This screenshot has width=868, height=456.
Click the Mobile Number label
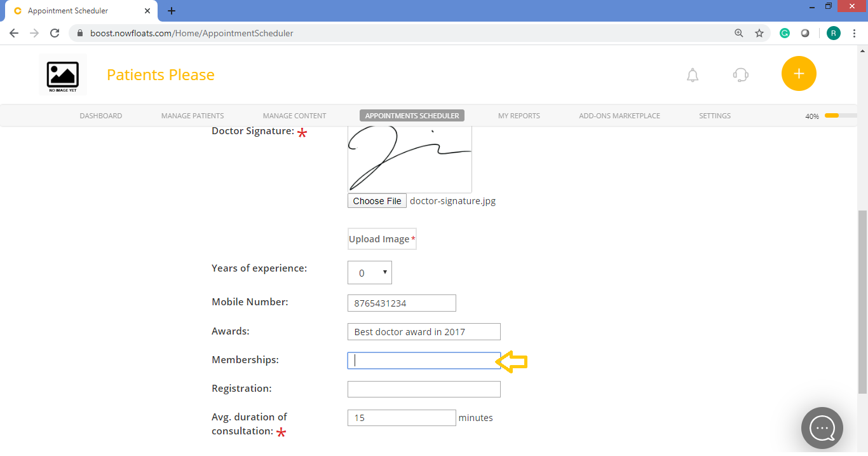(250, 302)
